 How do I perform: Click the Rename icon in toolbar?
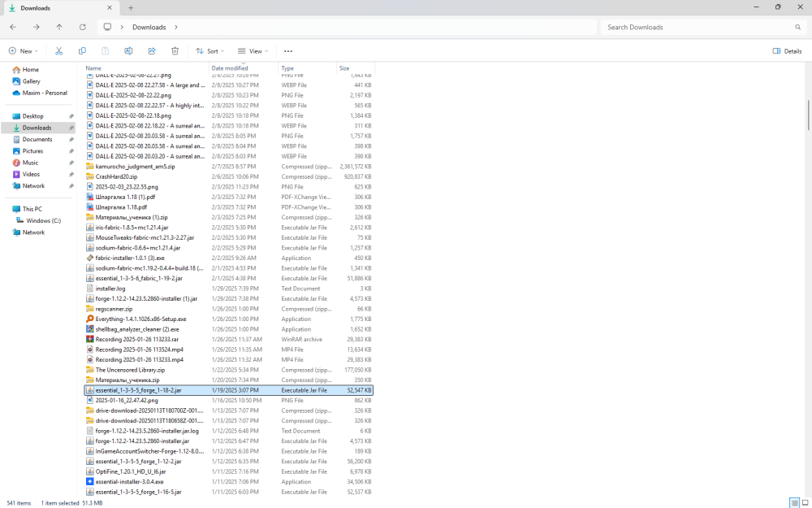pyautogui.click(x=128, y=50)
